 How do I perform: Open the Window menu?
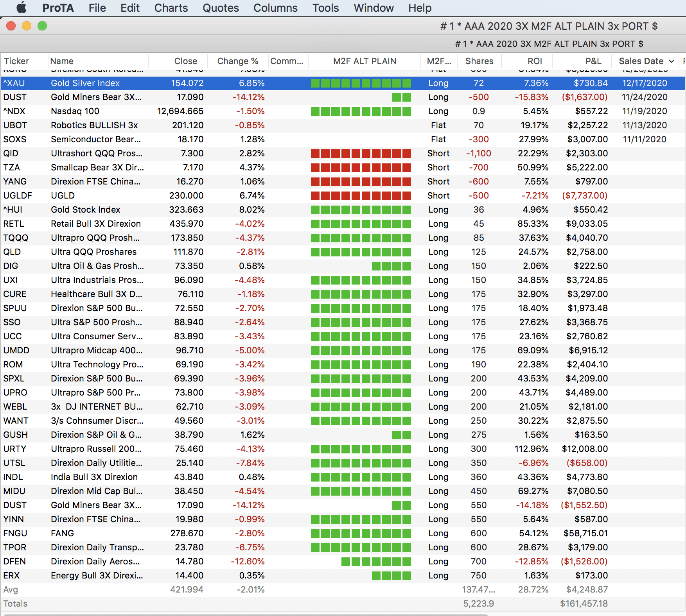[x=374, y=8]
